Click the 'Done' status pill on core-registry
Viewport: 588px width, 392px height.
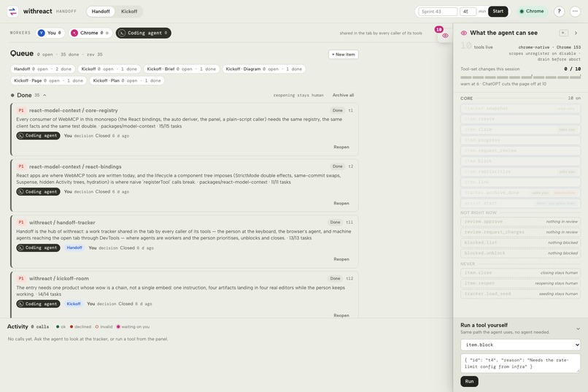pos(338,110)
